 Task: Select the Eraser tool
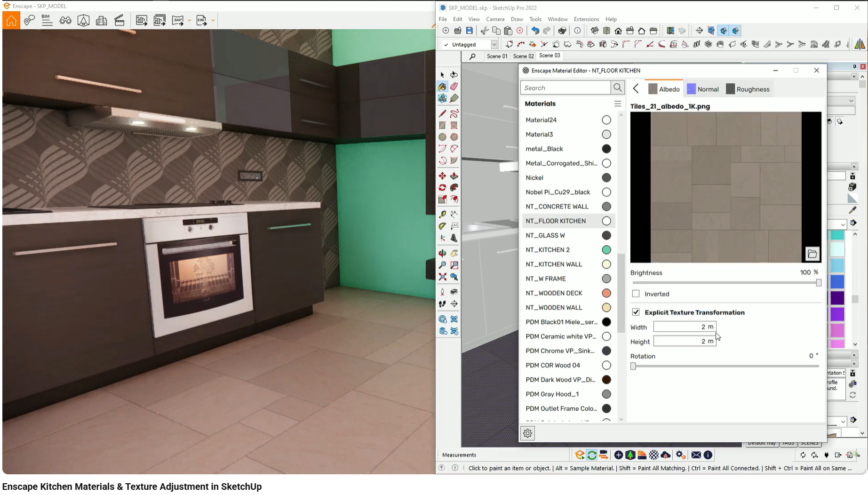(454, 87)
